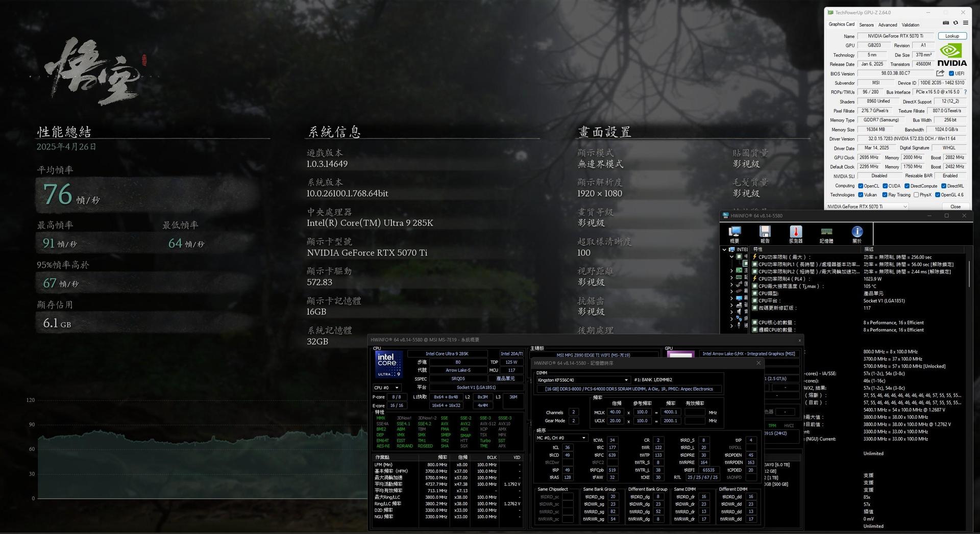Image resolution: width=980 pixels, height=534 pixels.
Task: Toggle the Ray Tracing checkbox
Action: coord(885,195)
